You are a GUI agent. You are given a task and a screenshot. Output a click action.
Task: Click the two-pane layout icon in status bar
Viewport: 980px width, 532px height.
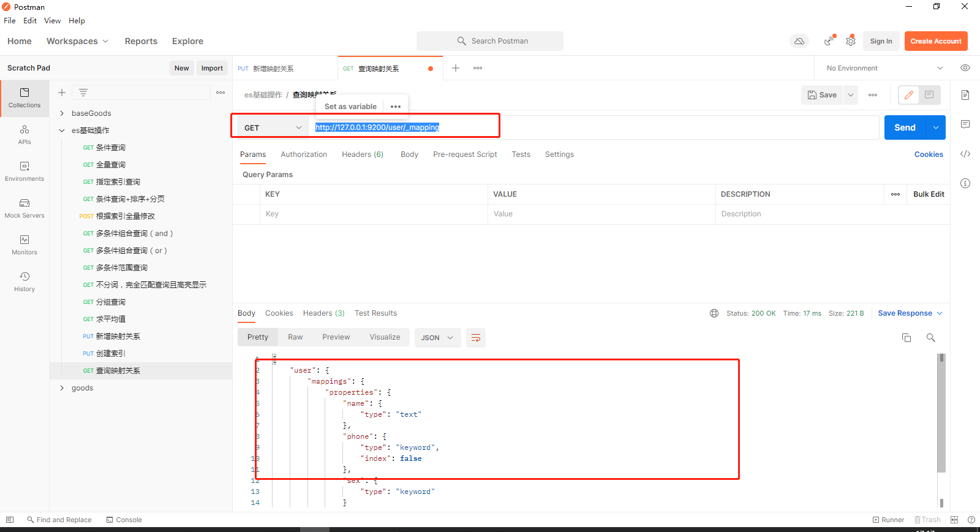pos(954,520)
